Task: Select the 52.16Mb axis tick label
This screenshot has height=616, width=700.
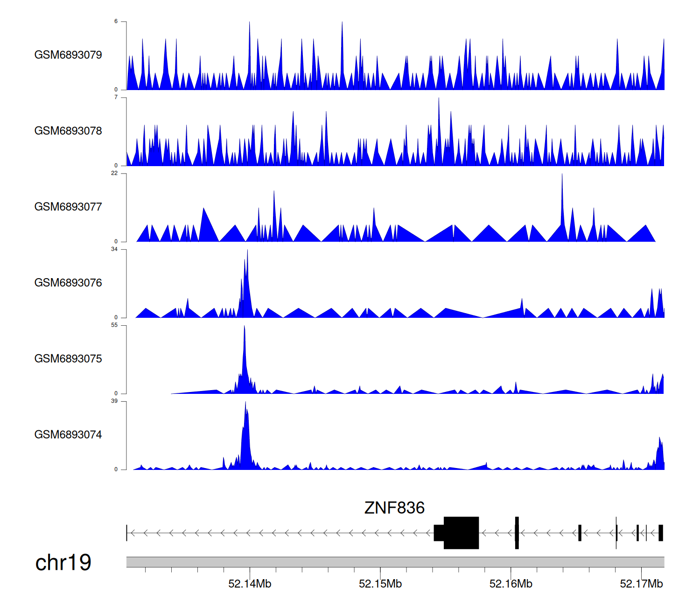Action: [511, 584]
